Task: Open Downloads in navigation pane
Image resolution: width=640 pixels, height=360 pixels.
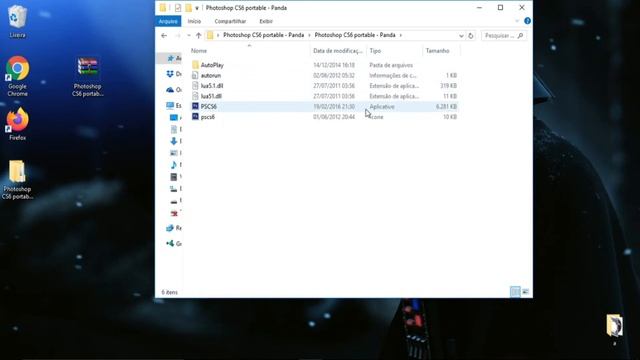Action: point(174,141)
